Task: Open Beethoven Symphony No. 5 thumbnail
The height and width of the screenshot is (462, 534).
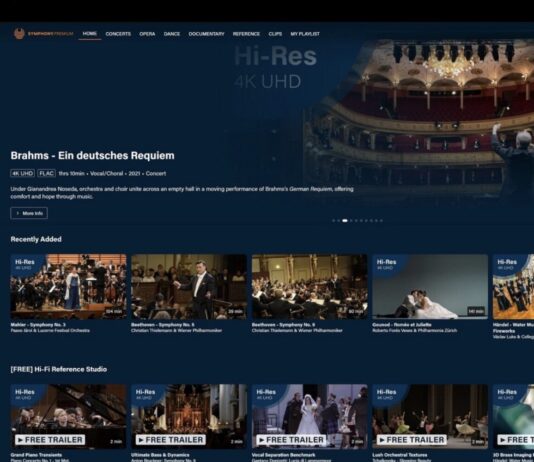Action: [x=189, y=287]
